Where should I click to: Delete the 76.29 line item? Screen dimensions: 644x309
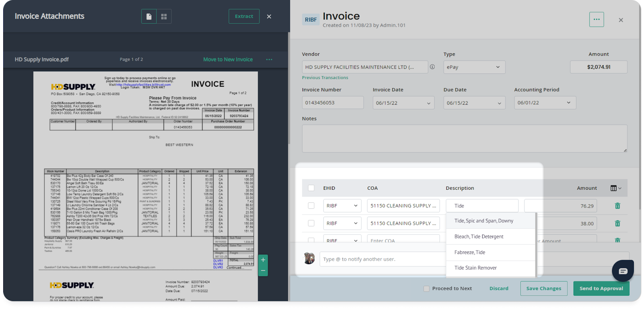[x=617, y=206]
